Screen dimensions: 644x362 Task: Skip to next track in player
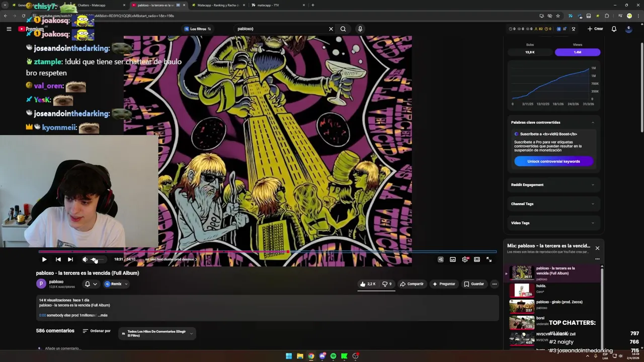pyautogui.click(x=70, y=259)
